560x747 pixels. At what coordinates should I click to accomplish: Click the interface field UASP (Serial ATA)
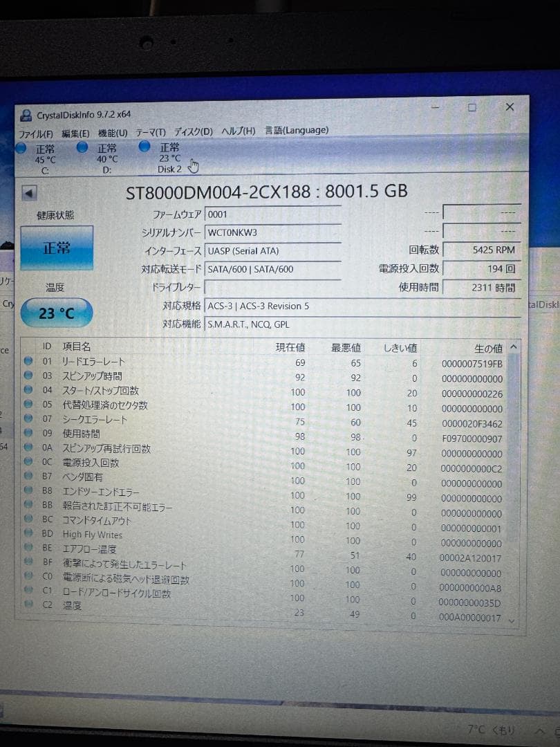coord(273,250)
